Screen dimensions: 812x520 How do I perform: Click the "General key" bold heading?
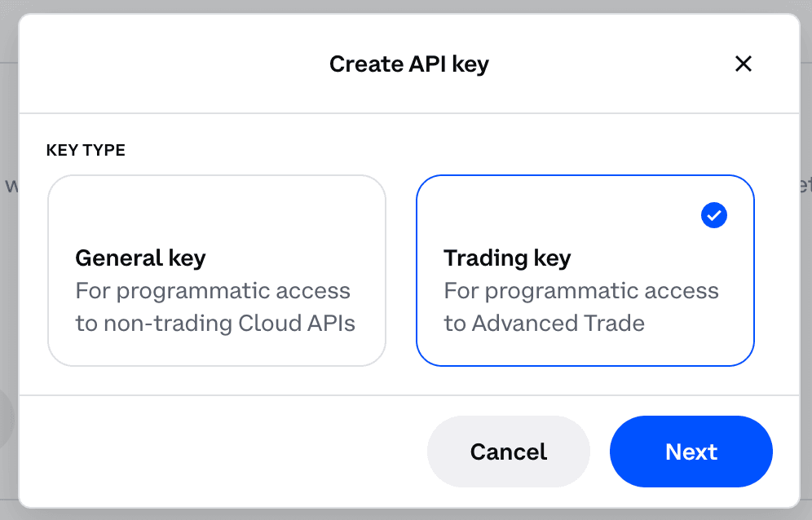tap(140, 258)
